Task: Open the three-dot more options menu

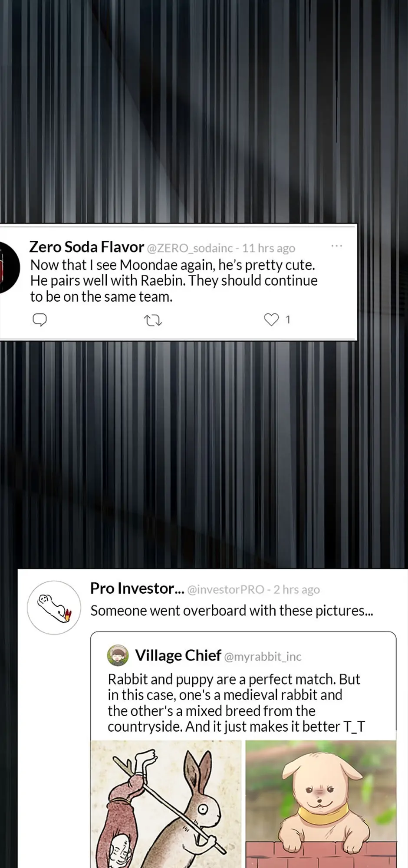Action: point(336,246)
